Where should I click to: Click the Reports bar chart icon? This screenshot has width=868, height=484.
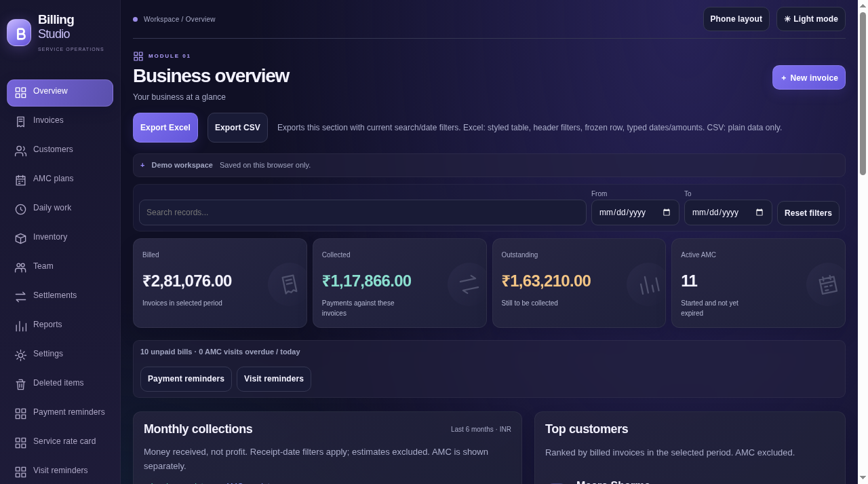(x=20, y=326)
